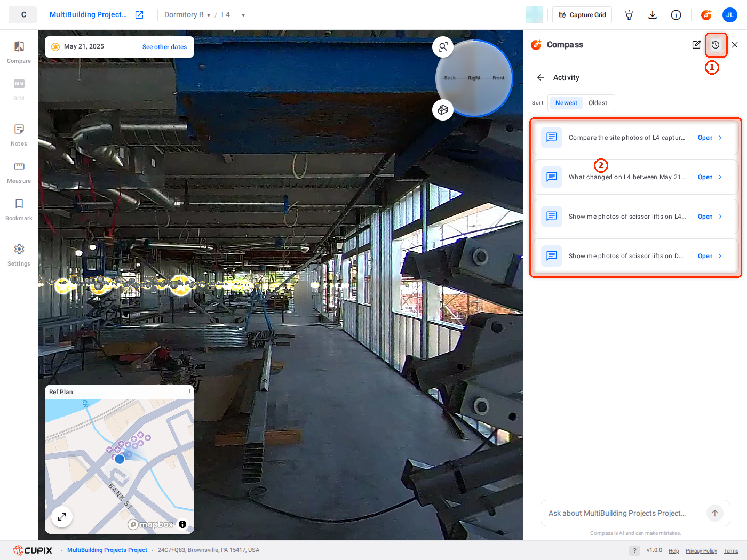The width and height of the screenshot is (747, 560).
Task: Click the mapbox info icon
Action: click(182, 524)
